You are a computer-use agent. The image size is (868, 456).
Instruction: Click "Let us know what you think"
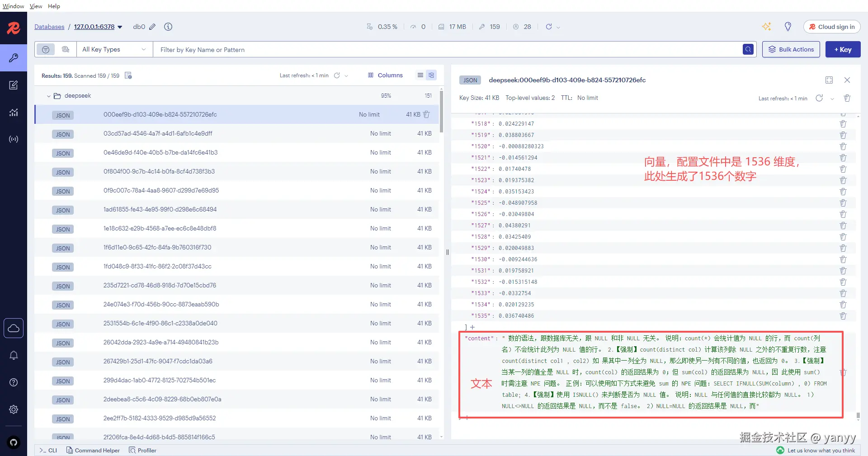(x=821, y=450)
